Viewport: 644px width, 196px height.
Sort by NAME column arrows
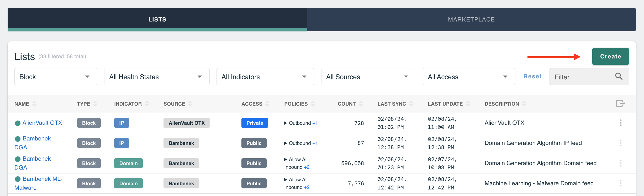coord(34,104)
